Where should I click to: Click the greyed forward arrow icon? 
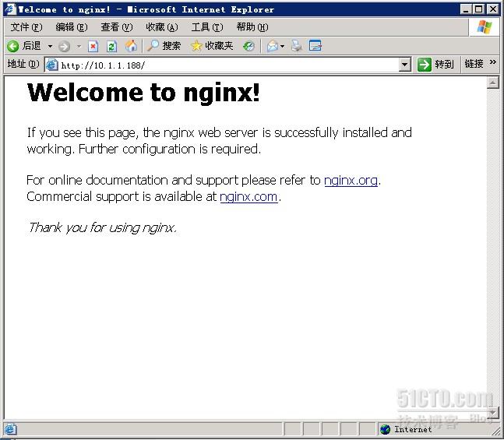click(x=65, y=47)
